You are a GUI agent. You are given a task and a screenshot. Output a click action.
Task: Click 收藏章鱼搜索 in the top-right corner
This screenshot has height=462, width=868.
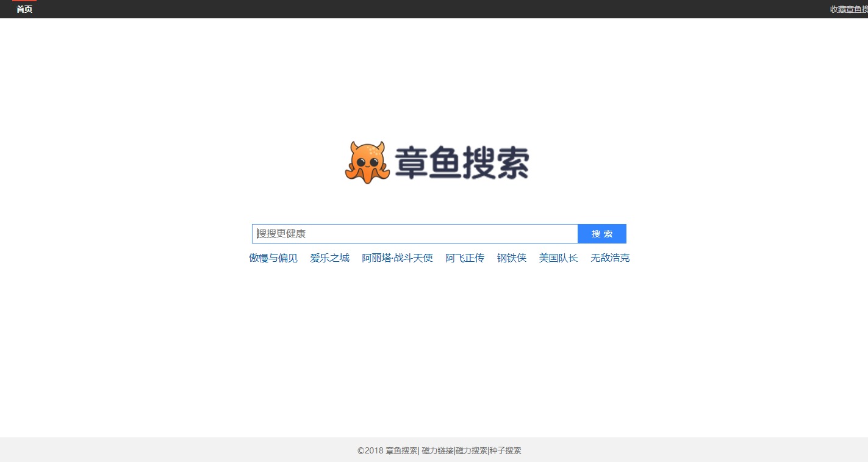click(848, 10)
